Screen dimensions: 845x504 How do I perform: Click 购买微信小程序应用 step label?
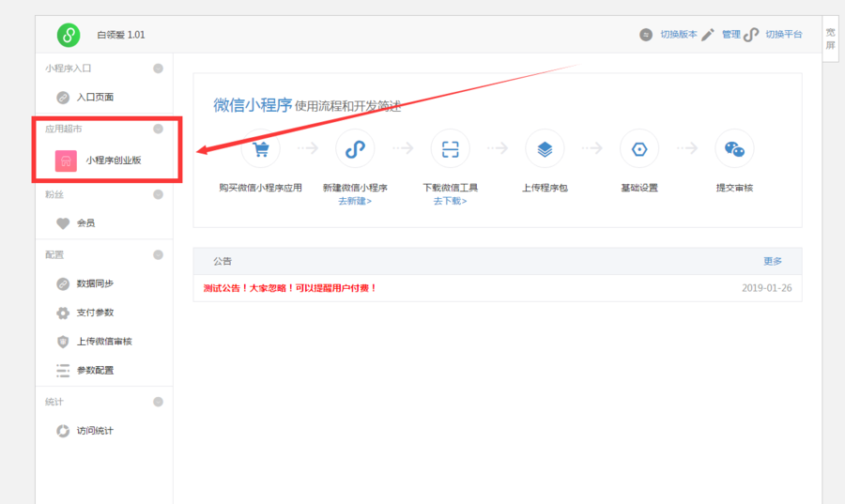[x=260, y=188]
